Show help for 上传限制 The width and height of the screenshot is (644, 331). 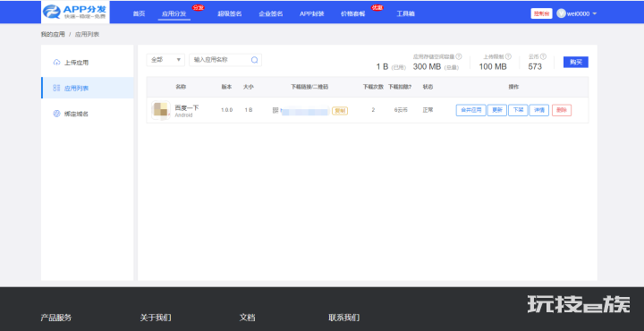(508, 56)
